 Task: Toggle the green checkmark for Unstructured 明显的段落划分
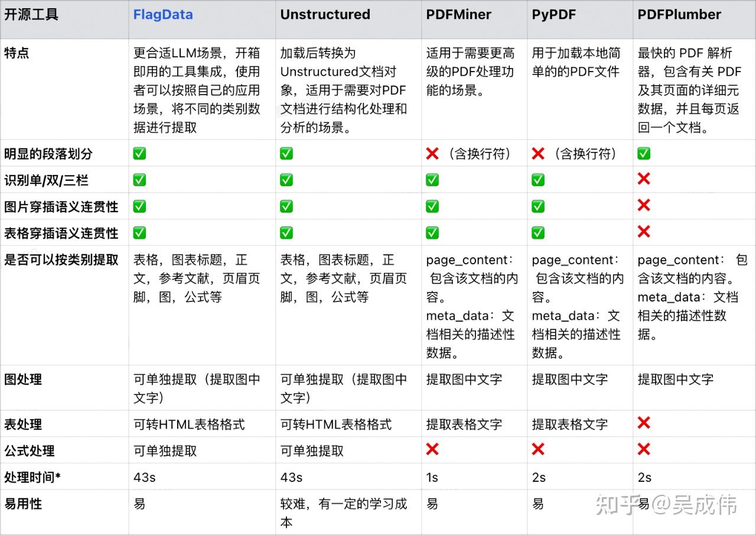pyautogui.click(x=286, y=153)
